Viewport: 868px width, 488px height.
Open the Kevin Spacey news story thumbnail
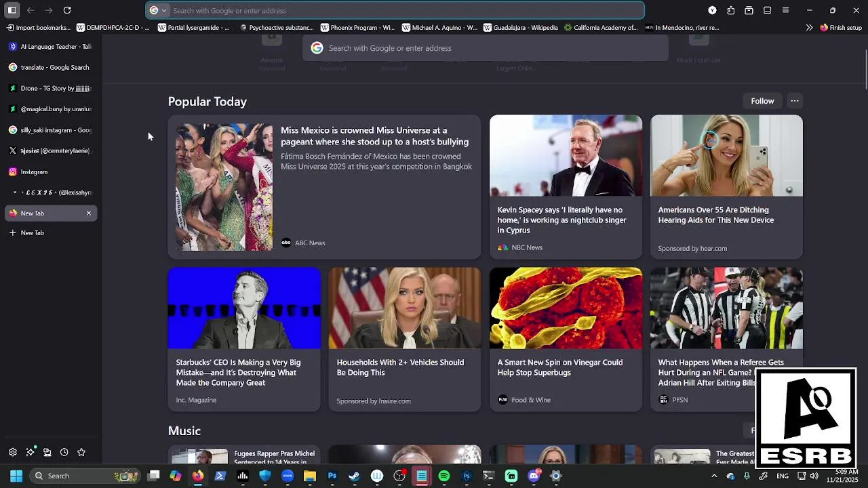(566, 156)
